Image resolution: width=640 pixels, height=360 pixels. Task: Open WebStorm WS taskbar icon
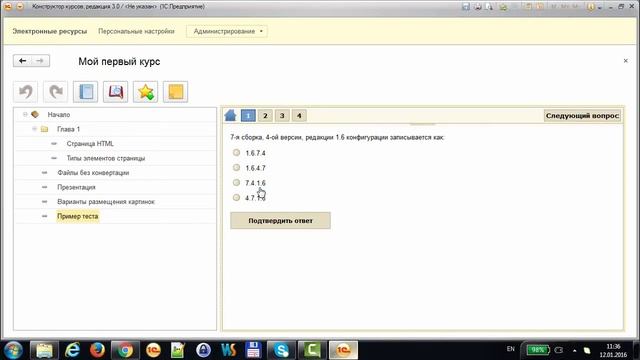click(229, 350)
